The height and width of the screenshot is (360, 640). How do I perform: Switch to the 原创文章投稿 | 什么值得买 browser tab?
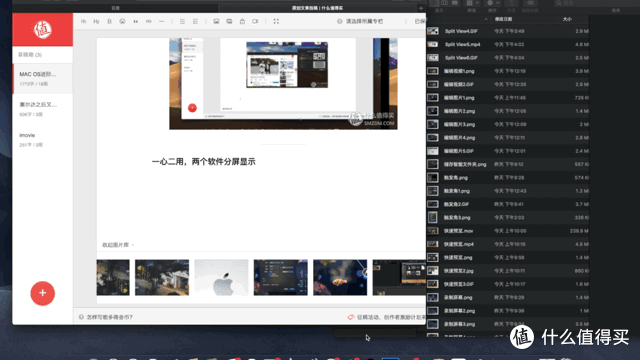(x=317, y=8)
